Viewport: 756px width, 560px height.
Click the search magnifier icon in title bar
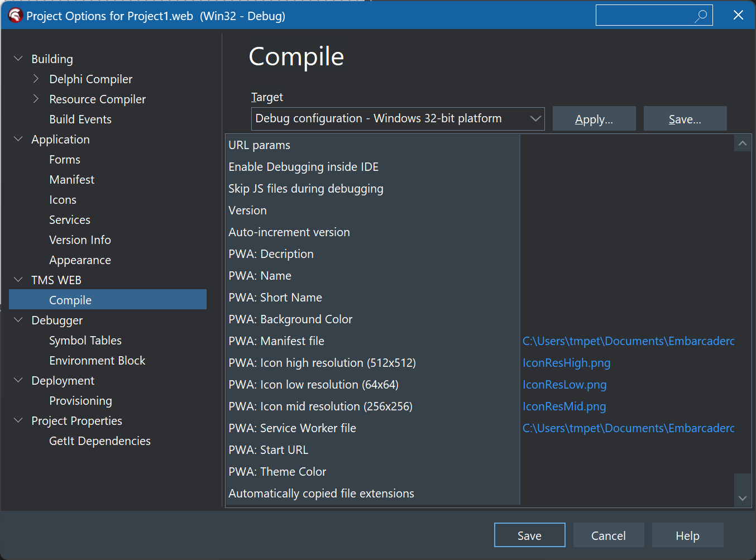click(x=701, y=16)
